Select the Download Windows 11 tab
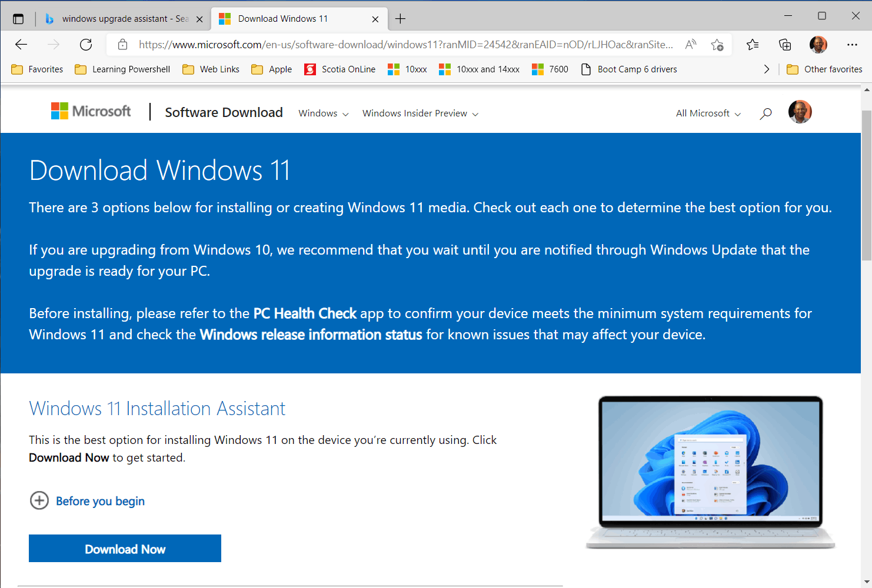This screenshot has height=588, width=872. (299, 19)
